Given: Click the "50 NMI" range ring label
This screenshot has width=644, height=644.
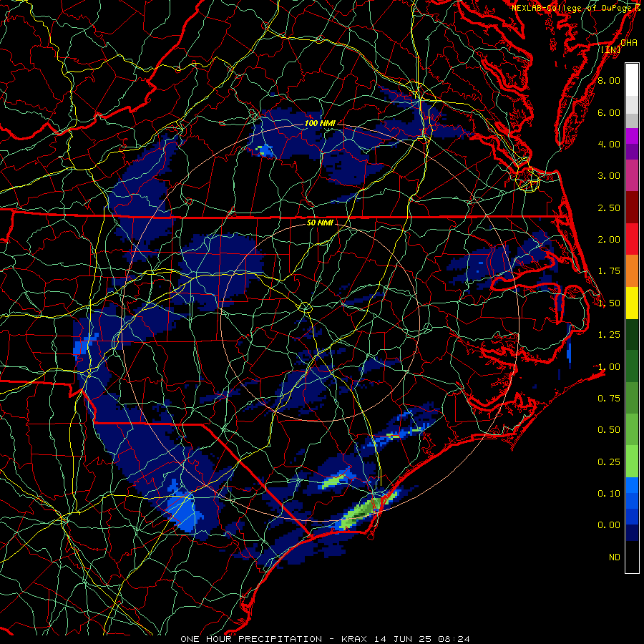Looking at the screenshot, I should point(320,223).
